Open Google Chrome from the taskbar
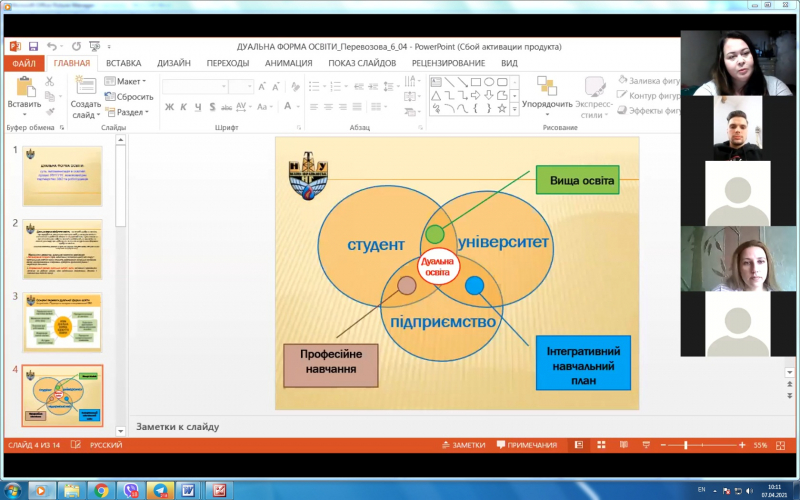The width and height of the screenshot is (800, 500). pos(101,490)
